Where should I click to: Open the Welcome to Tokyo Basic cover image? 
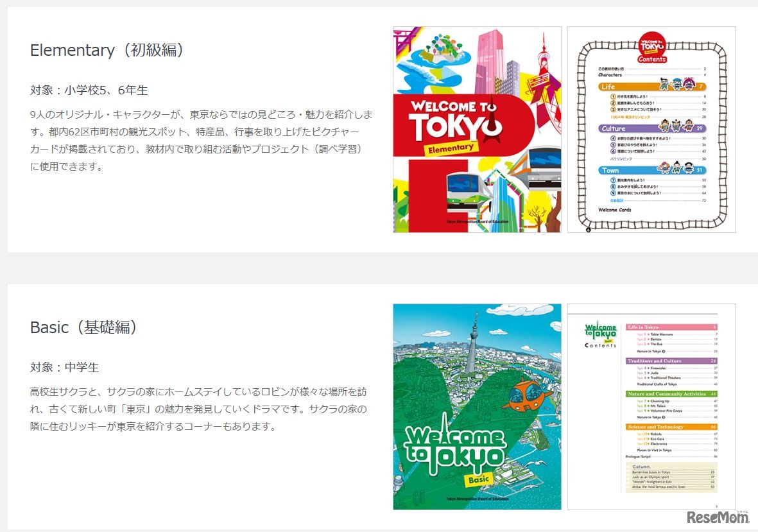point(477,406)
